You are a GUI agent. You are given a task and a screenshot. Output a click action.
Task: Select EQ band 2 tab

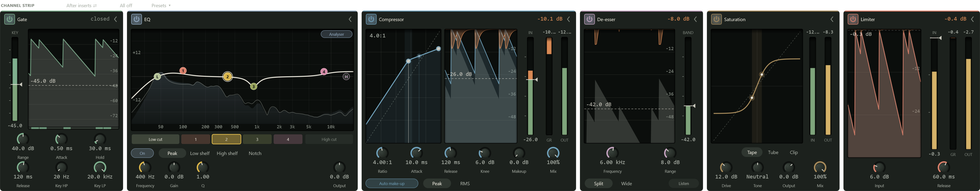[x=226, y=139]
